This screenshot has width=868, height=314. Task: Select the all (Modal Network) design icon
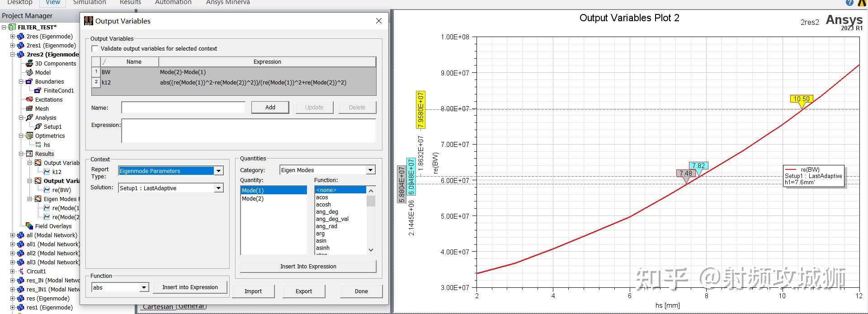coord(20,235)
